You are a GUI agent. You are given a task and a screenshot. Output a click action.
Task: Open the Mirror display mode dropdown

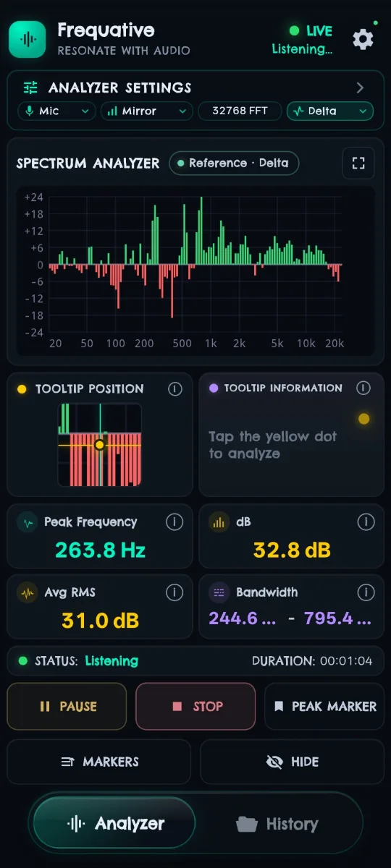146,111
